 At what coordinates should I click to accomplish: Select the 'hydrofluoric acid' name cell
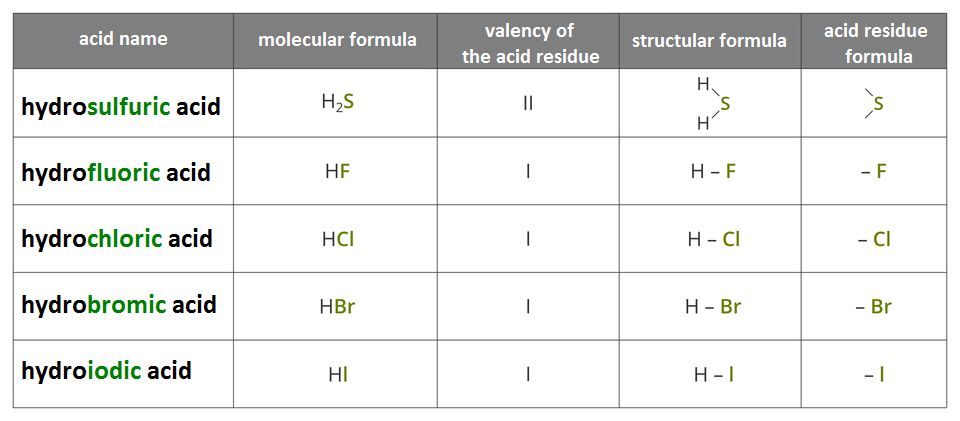point(116,172)
